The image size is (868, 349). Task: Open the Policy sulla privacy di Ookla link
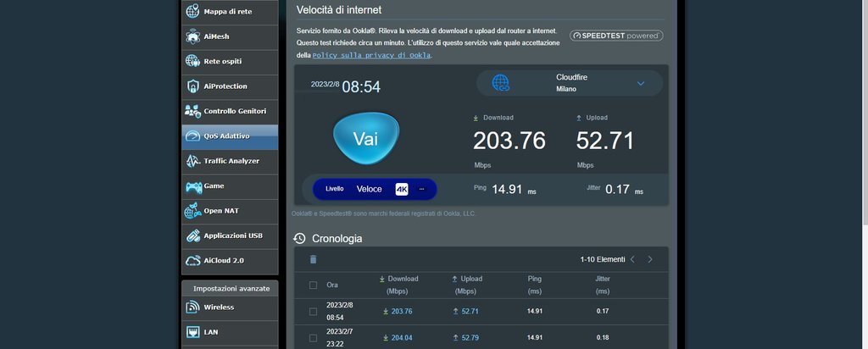pos(371,55)
